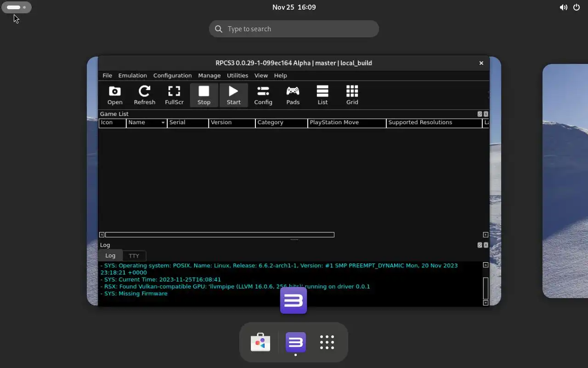Sort by PlayStation Move column header
This screenshot has width=588, height=368.
(347, 122)
